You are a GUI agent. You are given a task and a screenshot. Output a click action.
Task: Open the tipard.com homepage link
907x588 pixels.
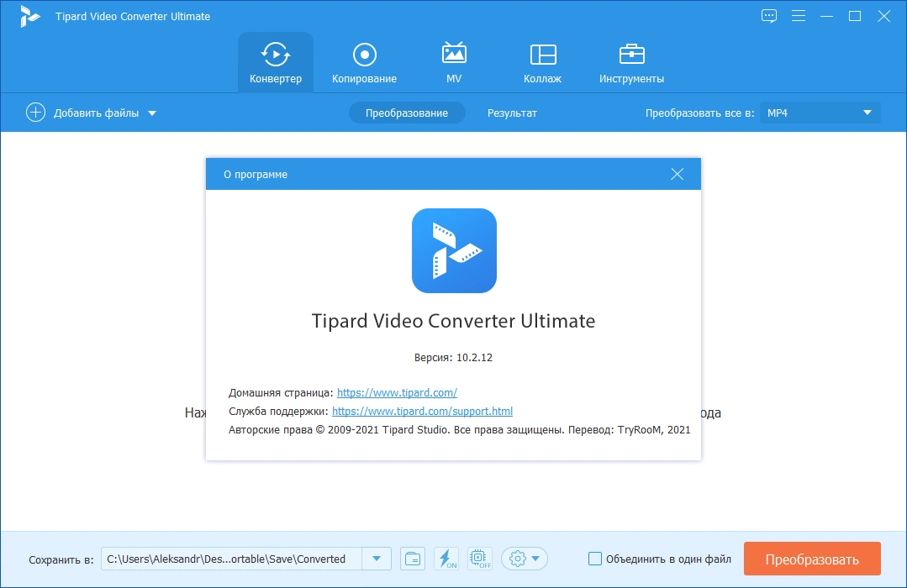397,392
